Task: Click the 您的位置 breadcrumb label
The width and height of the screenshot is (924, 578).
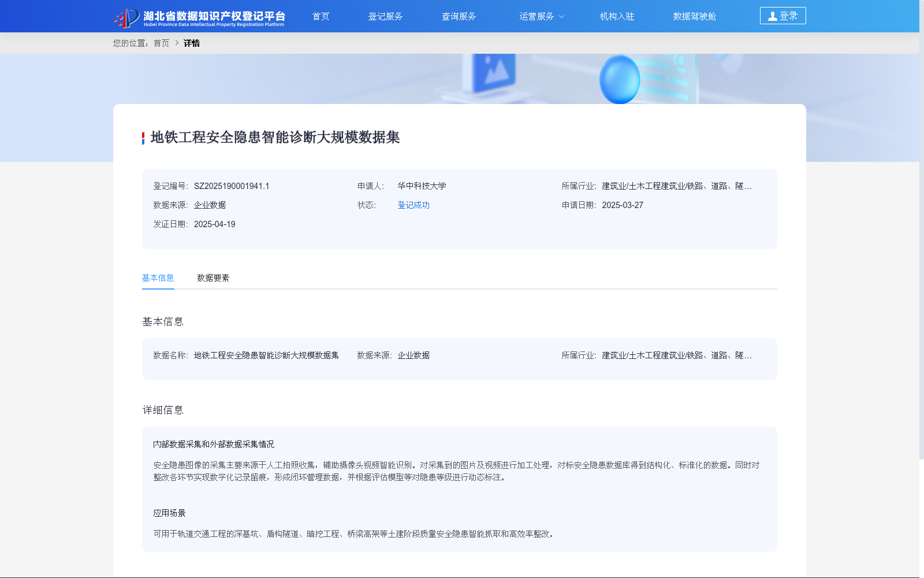Action: [132, 43]
